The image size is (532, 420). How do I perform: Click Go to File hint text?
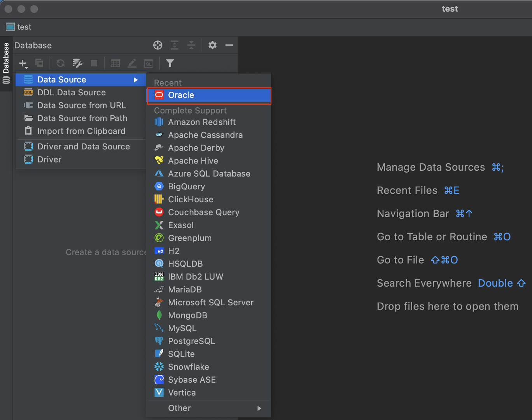(x=400, y=260)
